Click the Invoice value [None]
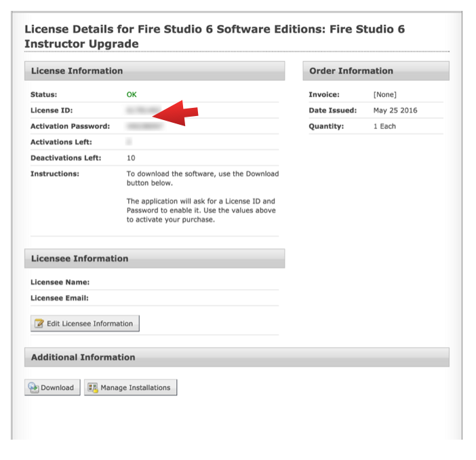Viewport: 476px width, 460px height. tap(384, 94)
